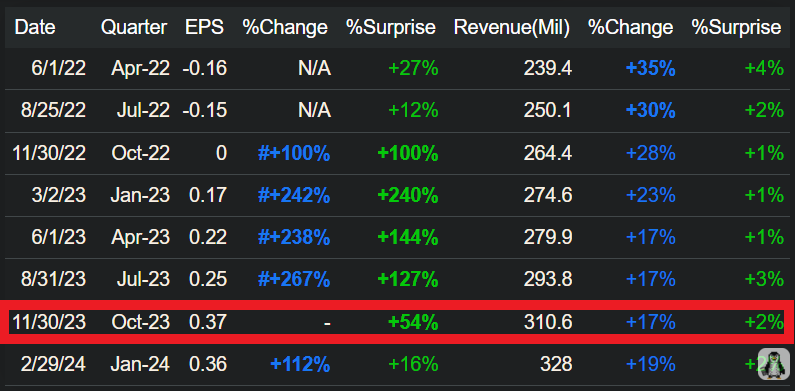Click EPS value 0.37

click(208, 322)
